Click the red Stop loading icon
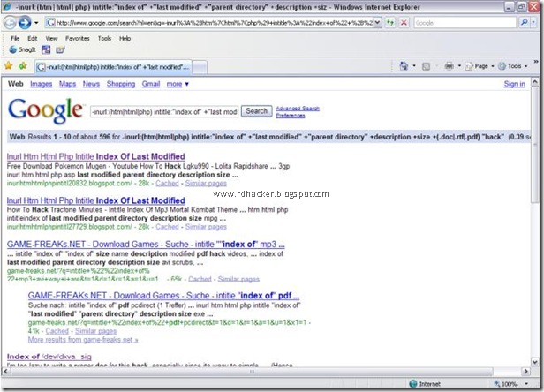The width and height of the screenshot is (544, 392). tap(404, 23)
